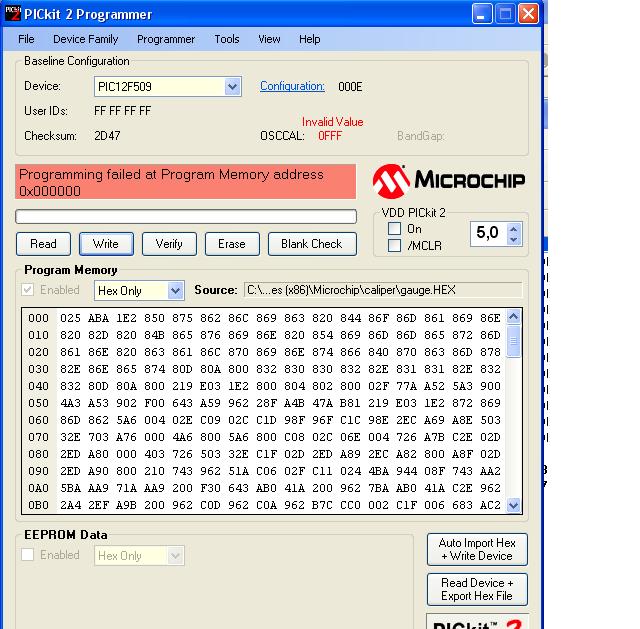640x629 pixels.
Task: Expand the Device PIC12F509 dropdown
Action: click(232, 87)
